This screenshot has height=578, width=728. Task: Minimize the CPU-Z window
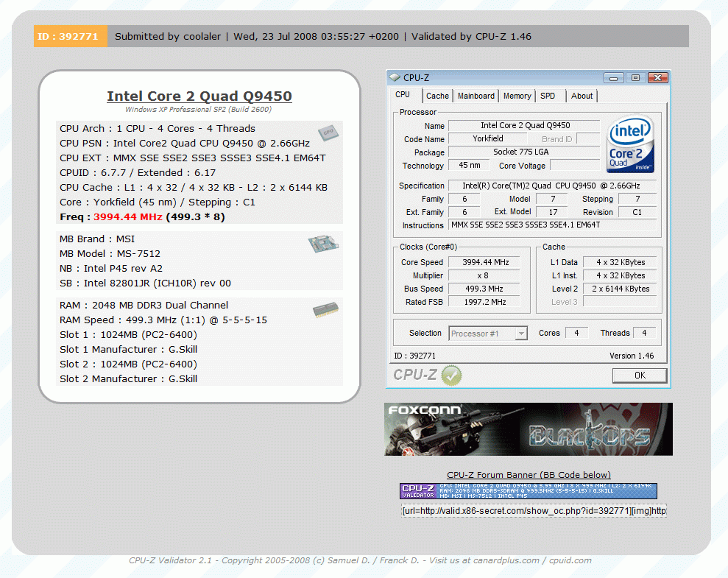click(613, 77)
